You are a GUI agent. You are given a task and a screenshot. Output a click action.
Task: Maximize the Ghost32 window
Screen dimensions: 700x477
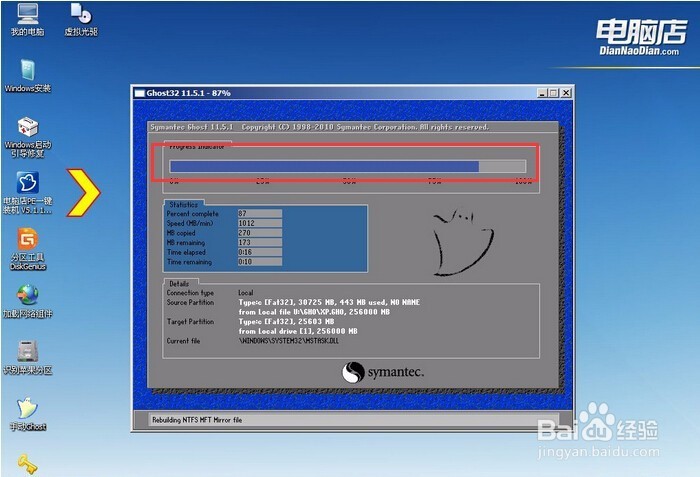(554, 93)
